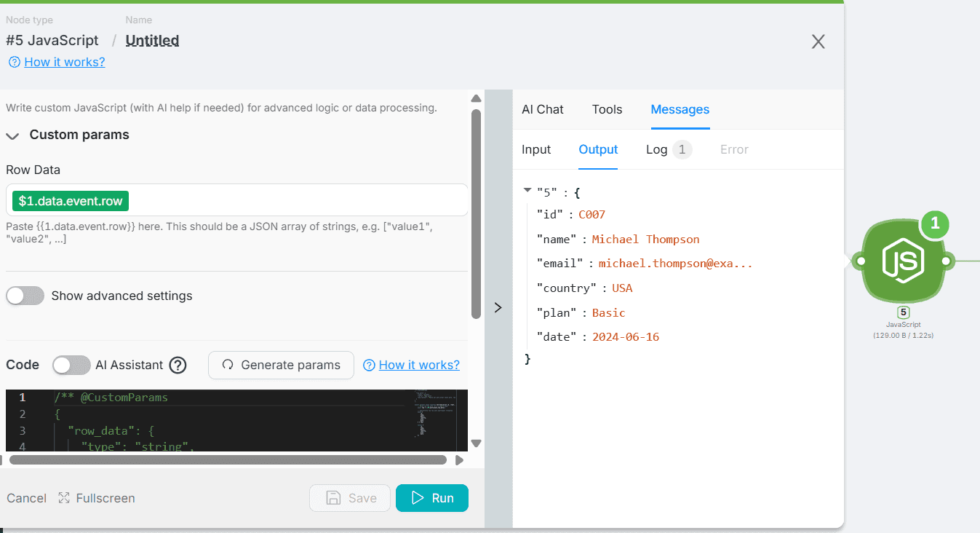The image size is (980, 533).
Task: Click the horizontal scrollbar under code editor
Action: click(x=228, y=459)
